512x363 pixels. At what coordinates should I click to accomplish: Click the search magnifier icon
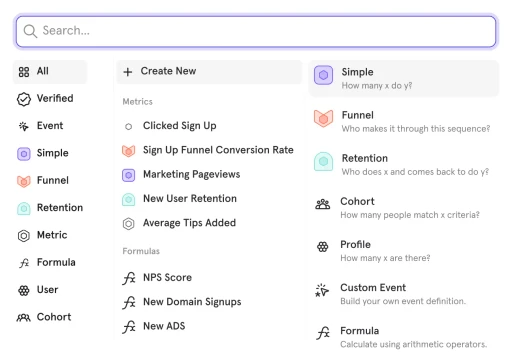pyautogui.click(x=30, y=31)
